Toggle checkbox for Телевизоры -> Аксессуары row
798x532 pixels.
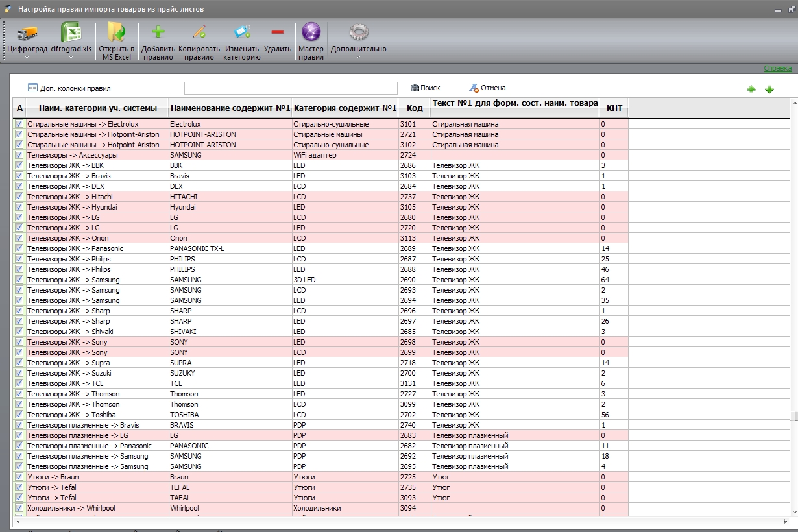pos(19,155)
